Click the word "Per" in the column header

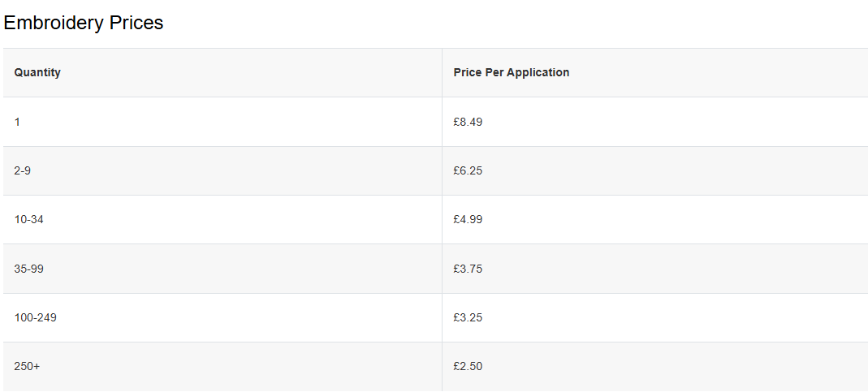pyautogui.click(x=494, y=72)
